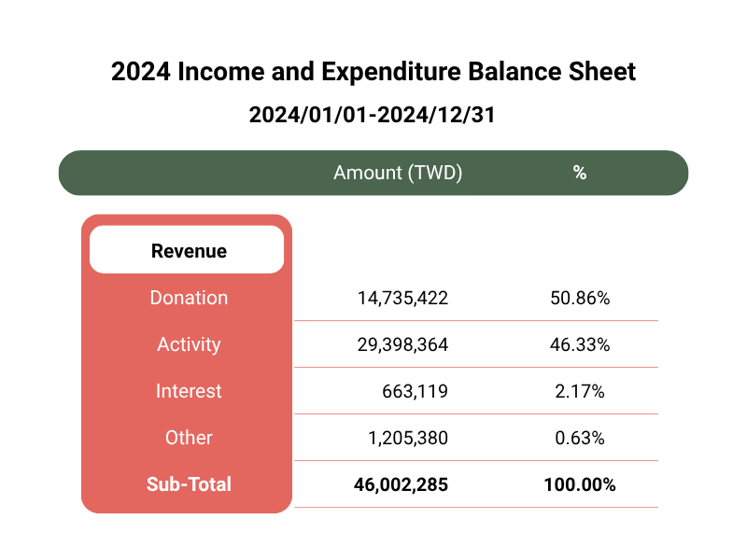Viewport: 747px width, 560px height.
Task: Click the 50.86% donation percentage
Action: (x=580, y=298)
